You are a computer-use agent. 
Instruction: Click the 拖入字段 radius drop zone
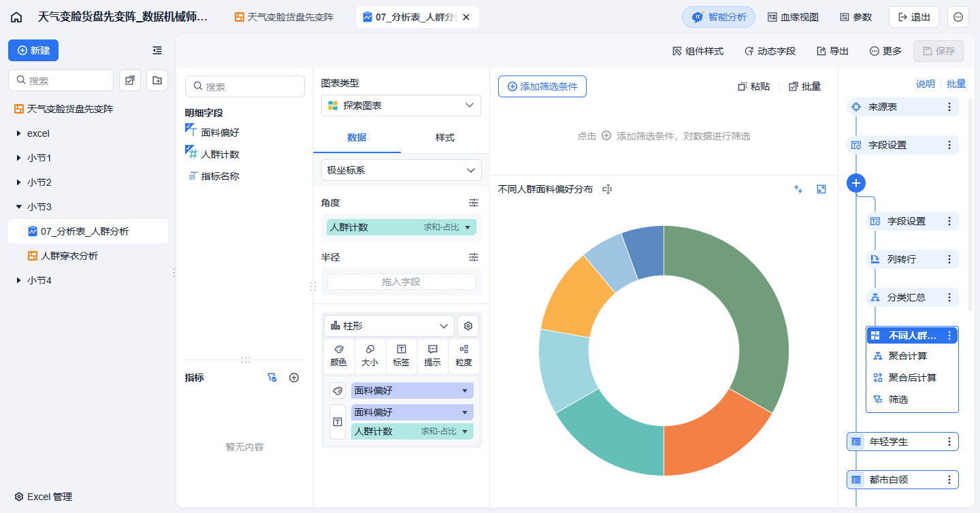click(402, 282)
